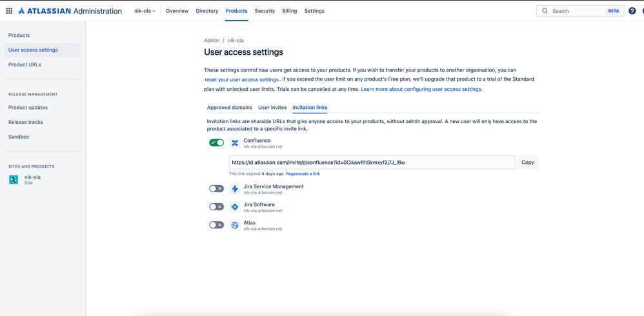644x316 pixels.
Task: Switch to the User invites tab
Action: 272,108
